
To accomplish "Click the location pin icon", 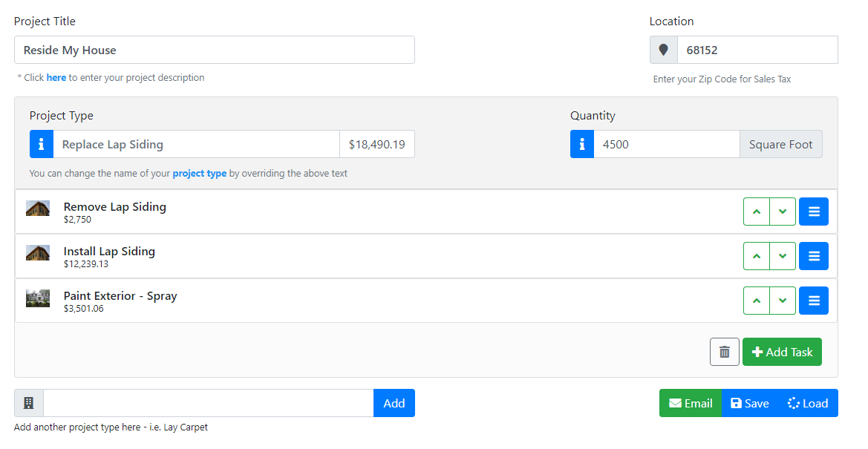I will click(x=664, y=50).
